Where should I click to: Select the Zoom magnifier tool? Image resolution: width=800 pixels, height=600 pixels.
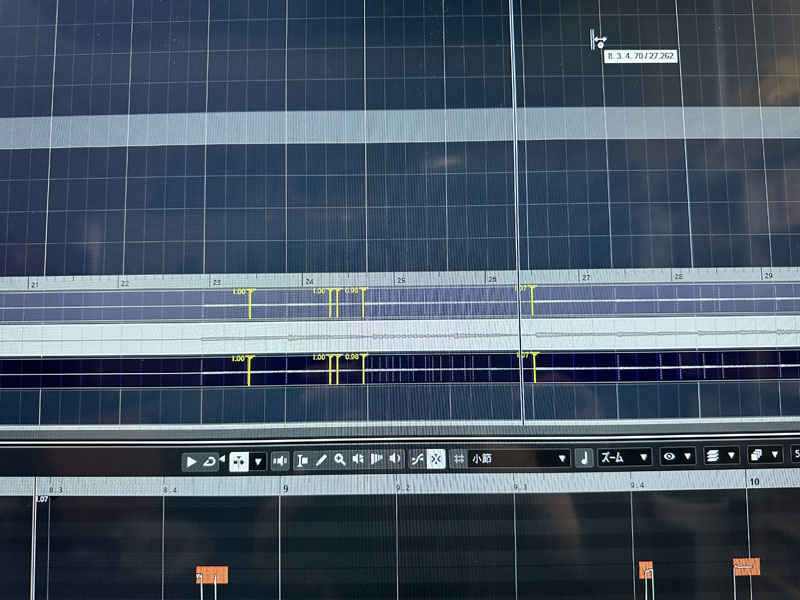(340, 460)
